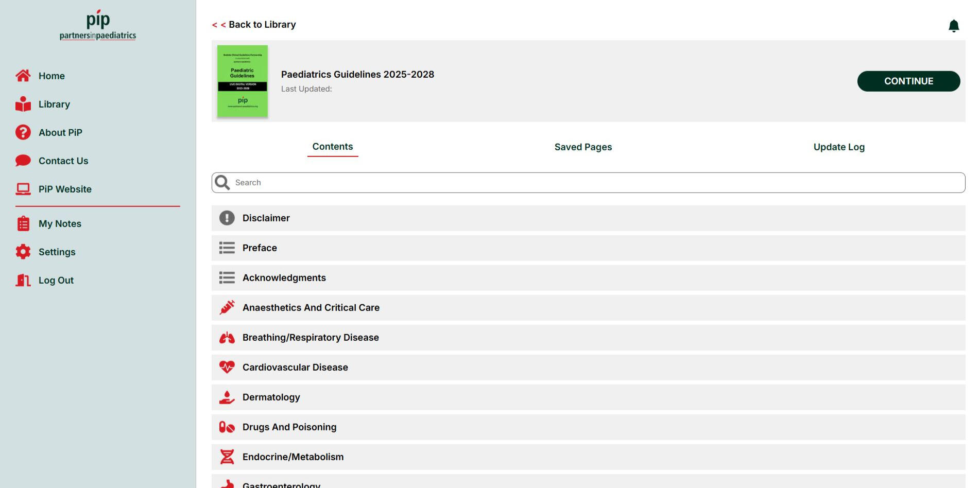Open the Library book icon
Viewport: 980px width, 488px height.
(x=23, y=104)
